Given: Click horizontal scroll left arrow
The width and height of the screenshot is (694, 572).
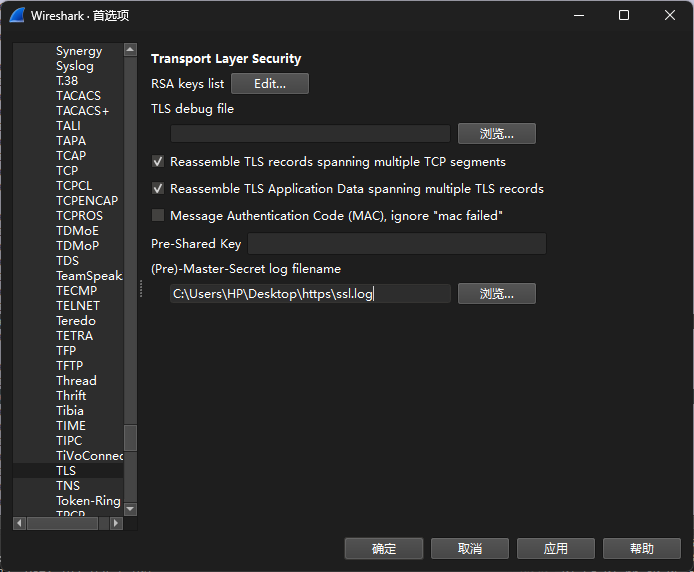Looking at the screenshot, I should pyautogui.click(x=19, y=523).
